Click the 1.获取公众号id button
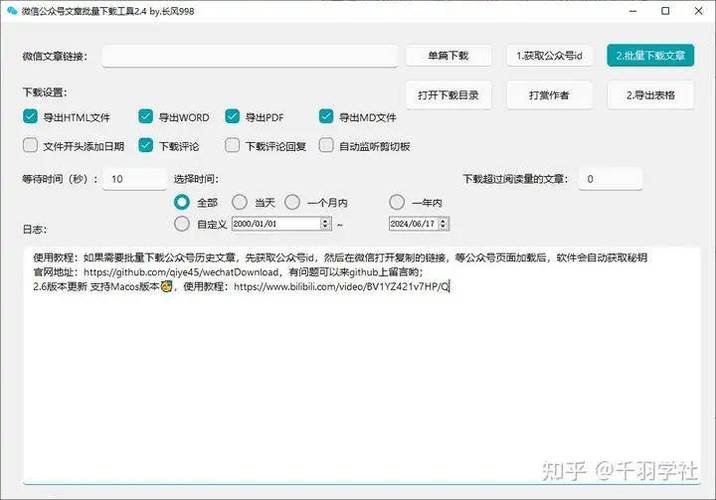 pyautogui.click(x=549, y=55)
